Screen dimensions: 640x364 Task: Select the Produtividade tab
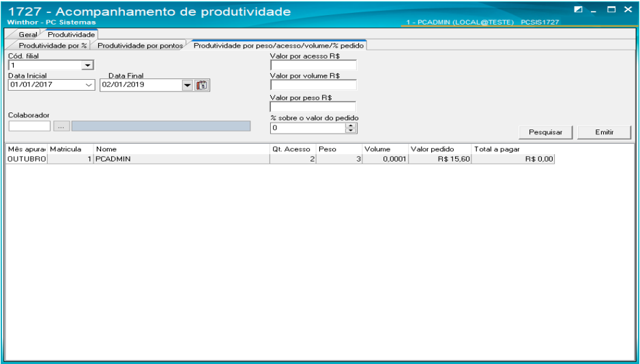click(x=71, y=35)
